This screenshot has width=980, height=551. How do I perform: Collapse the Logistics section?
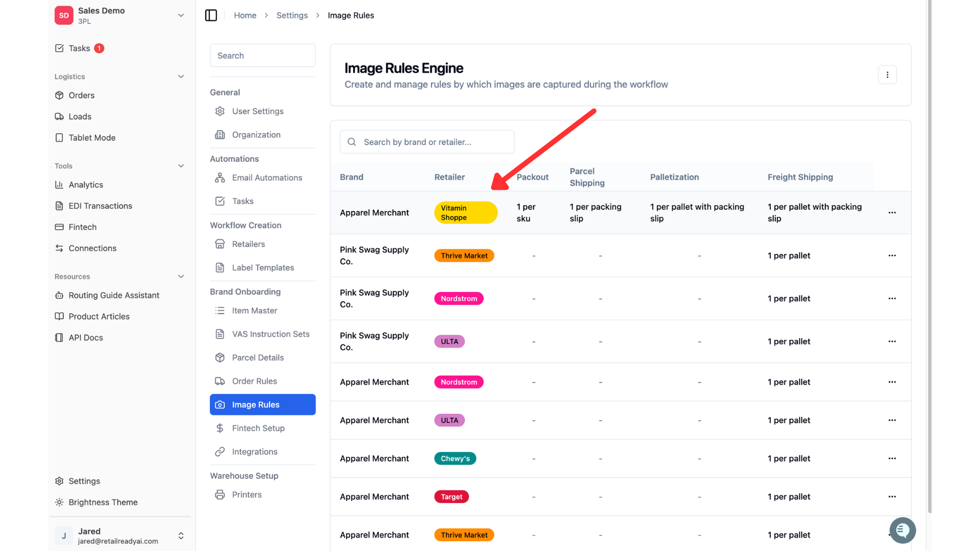(181, 77)
